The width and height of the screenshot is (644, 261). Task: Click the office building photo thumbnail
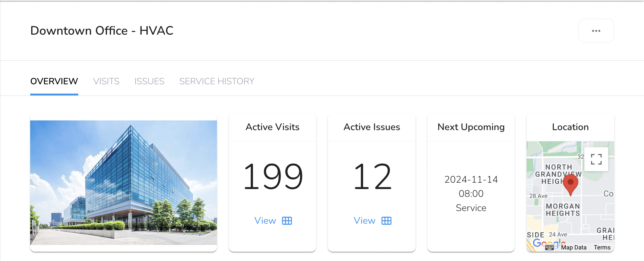[123, 183]
